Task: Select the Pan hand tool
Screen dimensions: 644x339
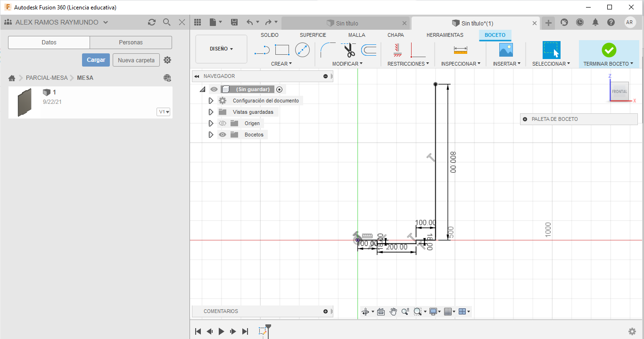Action: point(393,312)
